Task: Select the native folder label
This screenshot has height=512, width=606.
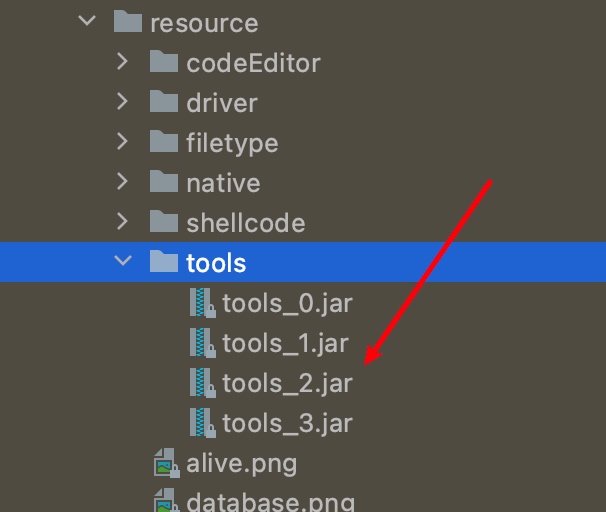Action: (223, 183)
